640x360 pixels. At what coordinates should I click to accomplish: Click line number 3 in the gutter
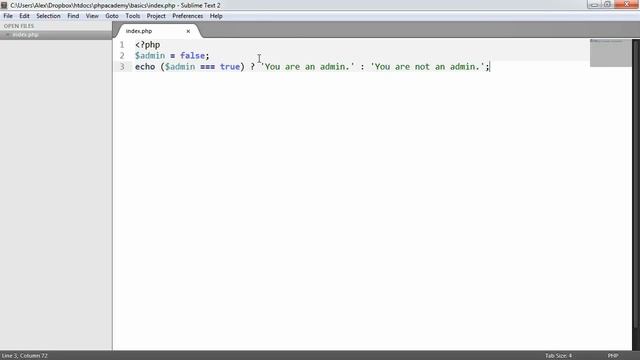122,67
